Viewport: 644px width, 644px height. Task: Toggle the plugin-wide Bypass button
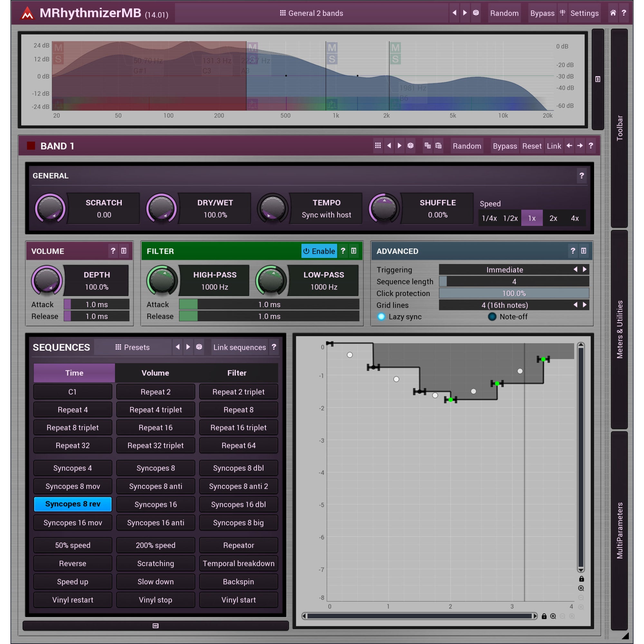(x=542, y=13)
